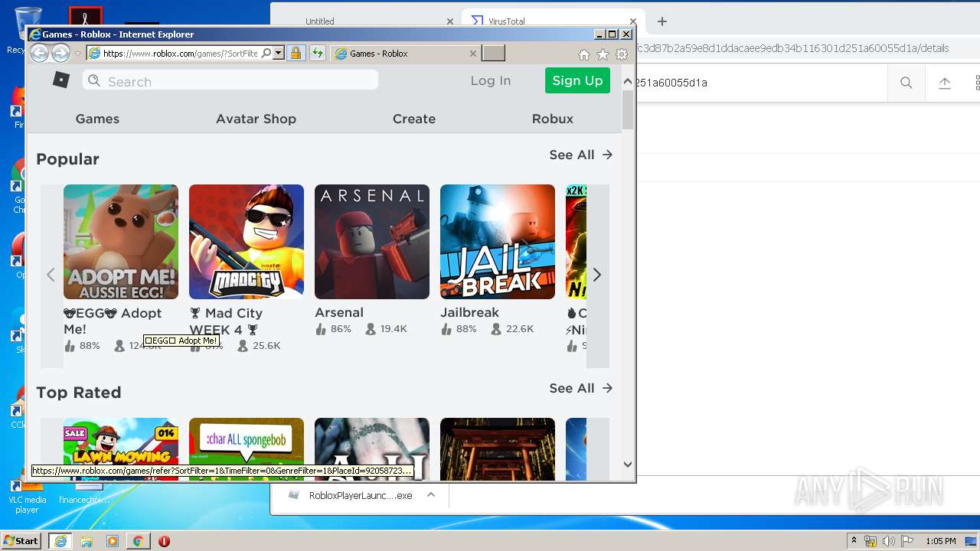Viewport: 980px width, 551px height.
Task: Open the Games nav item
Action: [x=97, y=119]
